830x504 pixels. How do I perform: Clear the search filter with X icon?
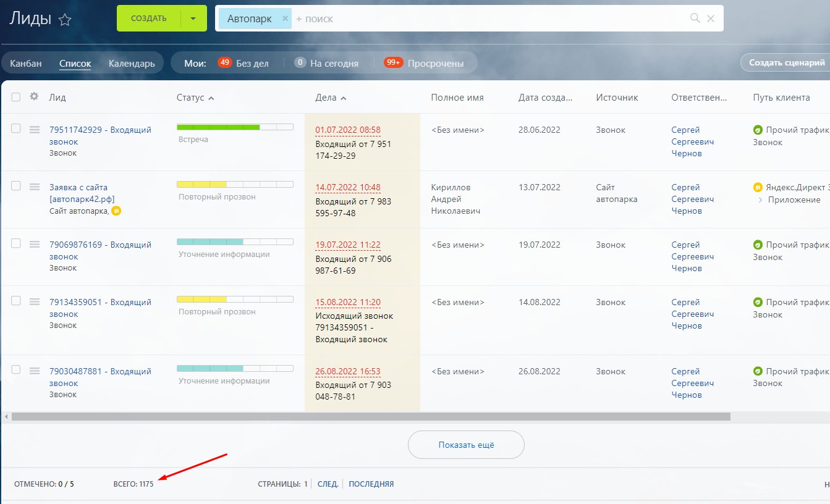(711, 19)
